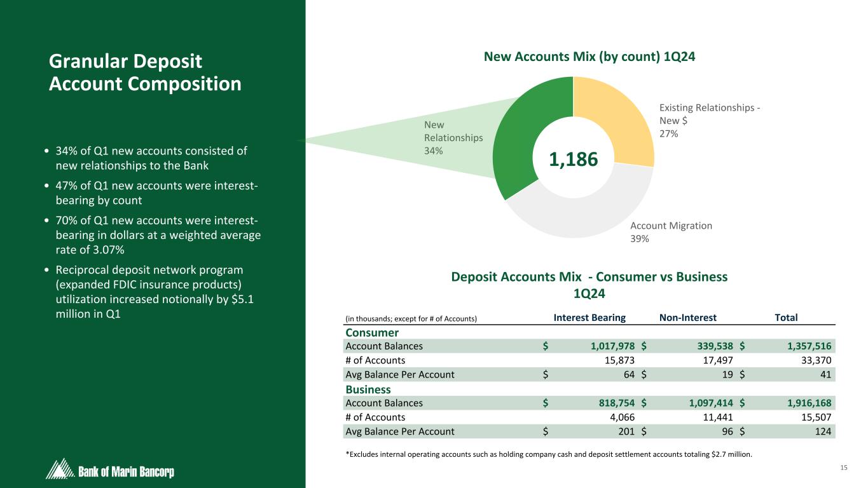Select the 1,186 total in donut center
The image size is (868, 488).
click(573, 159)
